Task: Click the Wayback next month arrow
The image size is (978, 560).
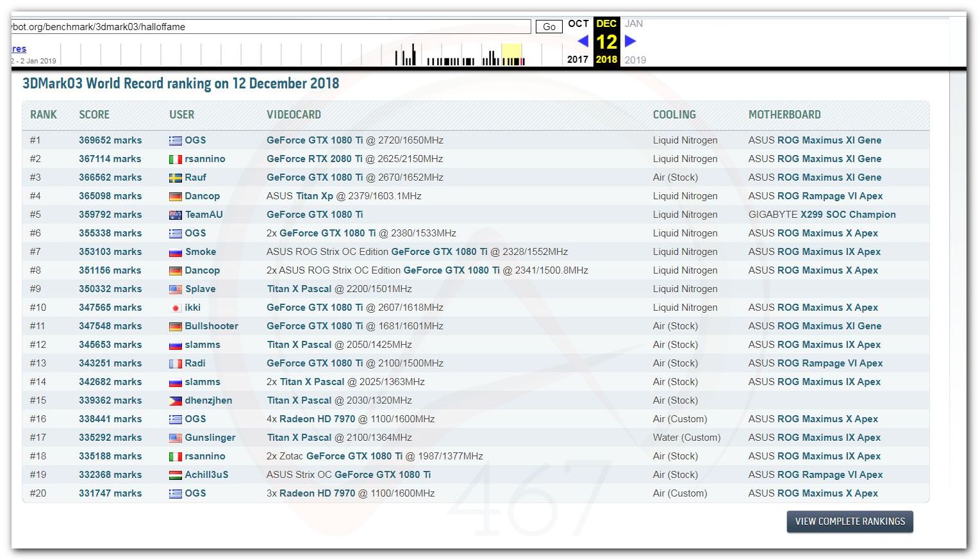Action: point(630,41)
